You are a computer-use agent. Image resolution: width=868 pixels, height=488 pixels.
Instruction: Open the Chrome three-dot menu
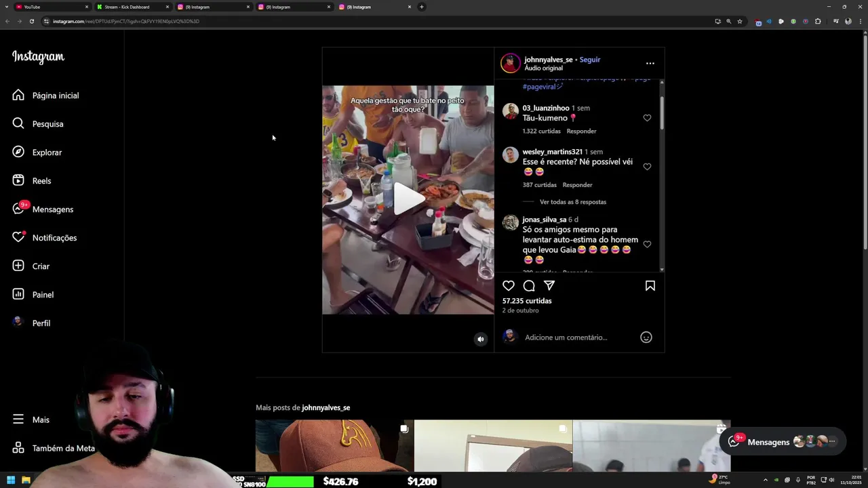point(860,21)
